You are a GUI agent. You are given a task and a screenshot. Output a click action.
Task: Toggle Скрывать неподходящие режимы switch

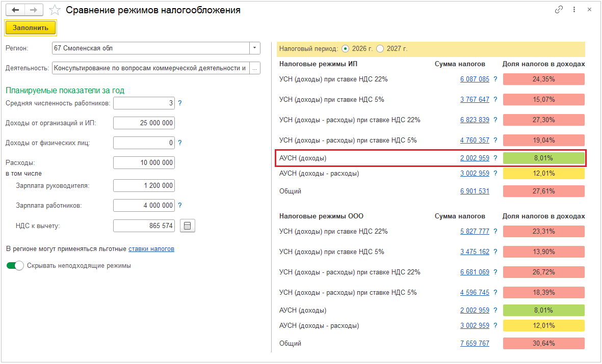(x=15, y=266)
